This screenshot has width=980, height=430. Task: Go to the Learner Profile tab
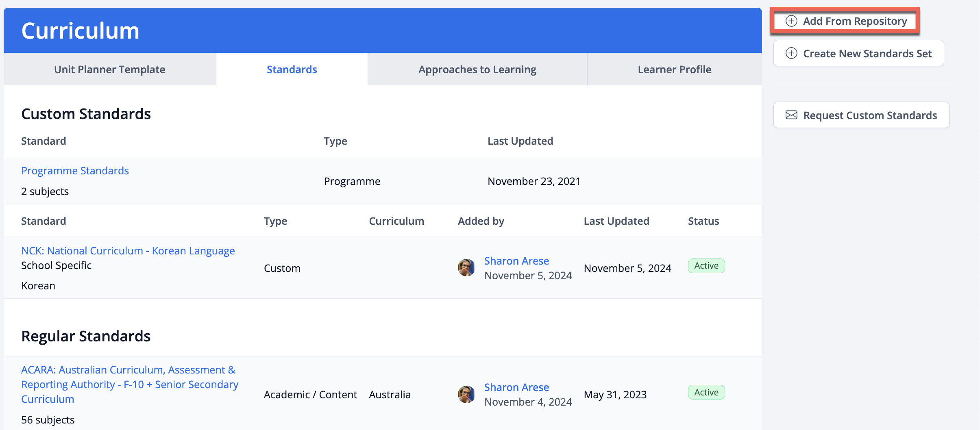coord(674,69)
